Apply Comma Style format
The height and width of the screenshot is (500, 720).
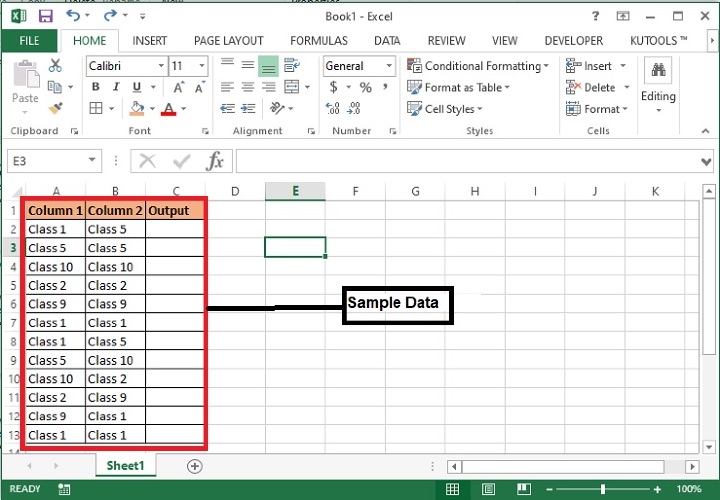tap(385, 86)
